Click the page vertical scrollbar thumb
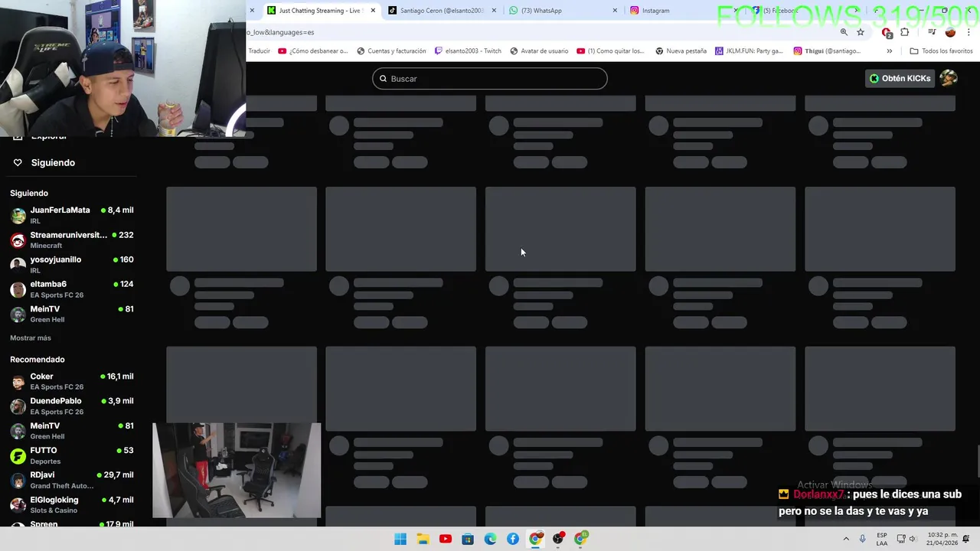Viewport: 980px width, 551px height. pyautogui.click(x=977, y=461)
